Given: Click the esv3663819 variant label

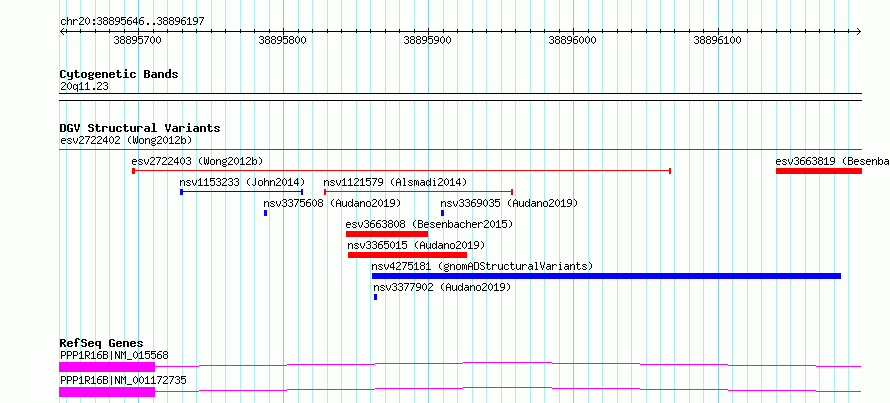Looking at the screenshot, I should pyautogui.click(x=832, y=161).
